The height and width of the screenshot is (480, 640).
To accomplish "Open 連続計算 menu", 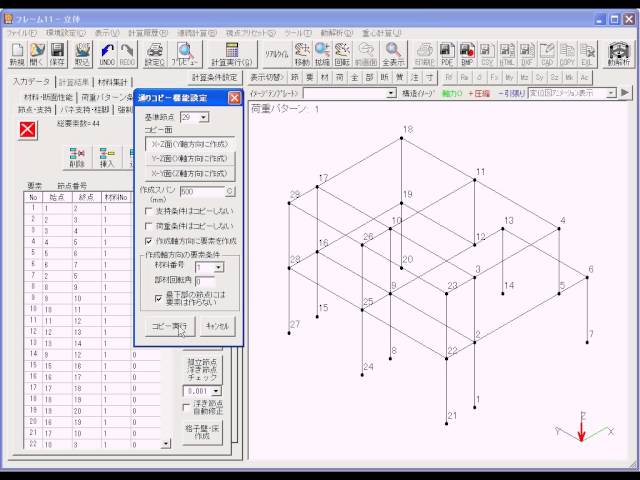I will (x=197, y=33).
